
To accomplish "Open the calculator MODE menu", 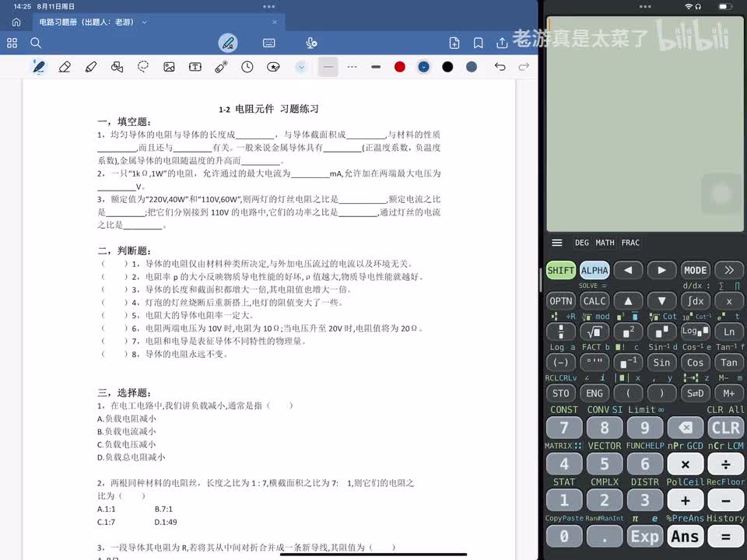I will (695, 271).
